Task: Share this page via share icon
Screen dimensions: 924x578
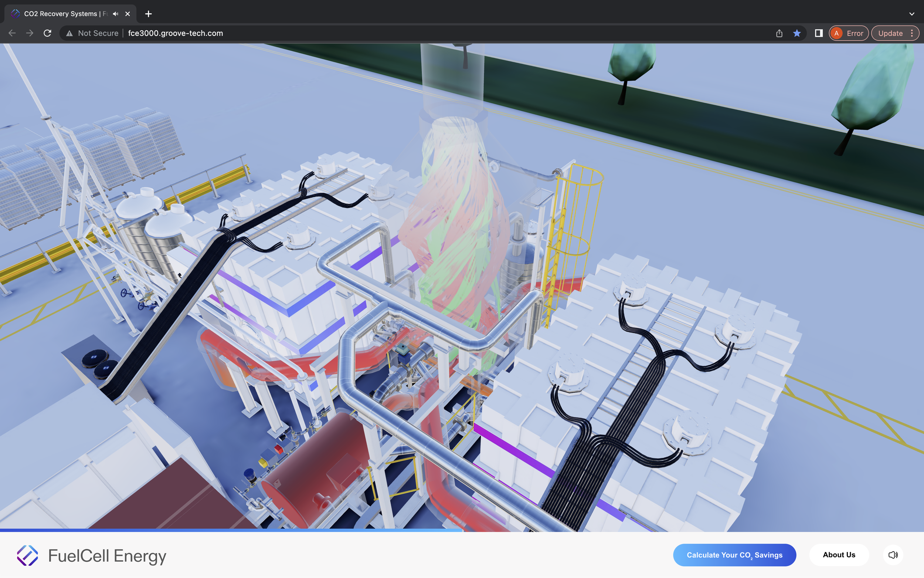Action: pos(779,33)
